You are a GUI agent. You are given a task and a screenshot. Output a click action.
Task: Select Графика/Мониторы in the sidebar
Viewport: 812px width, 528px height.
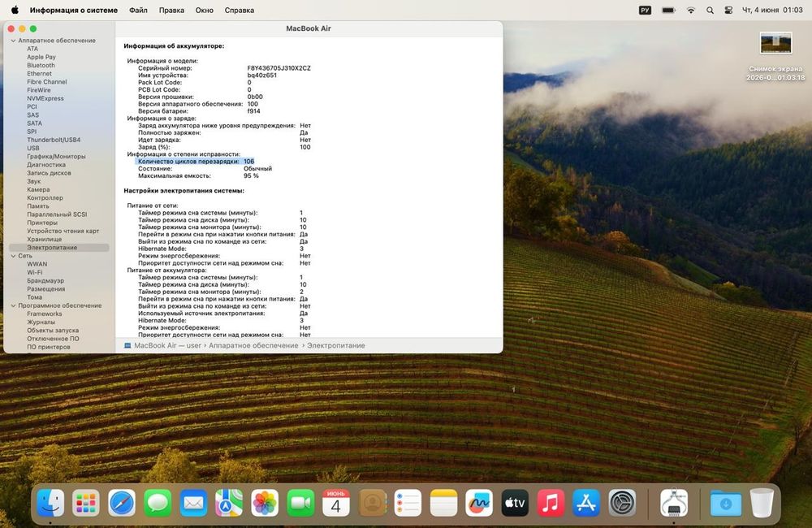[x=57, y=157]
